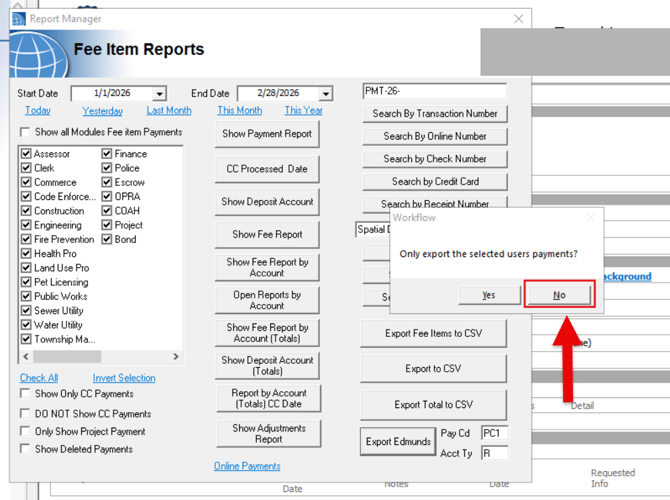Click the Show Deposit Account button
670x500 pixels.
coord(267,202)
